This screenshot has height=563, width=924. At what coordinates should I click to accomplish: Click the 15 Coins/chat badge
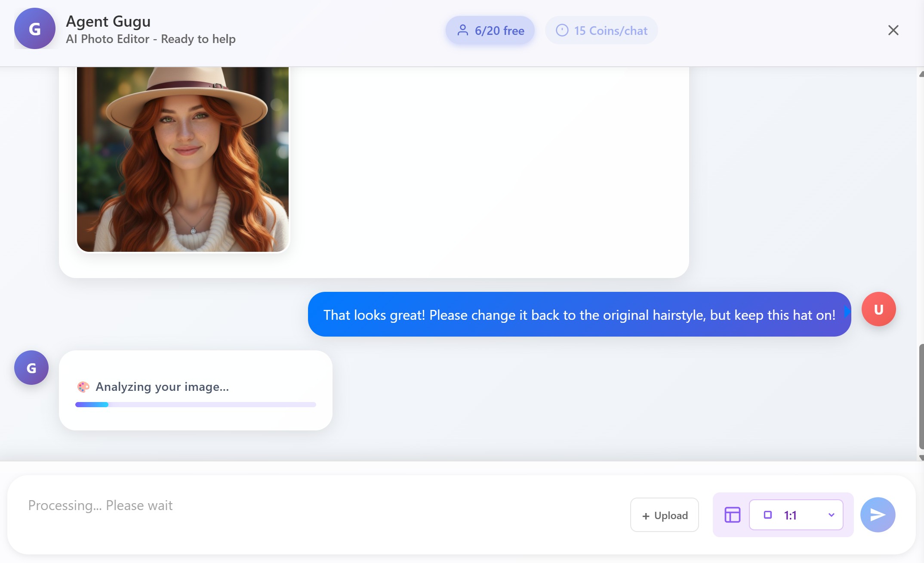[x=601, y=31]
